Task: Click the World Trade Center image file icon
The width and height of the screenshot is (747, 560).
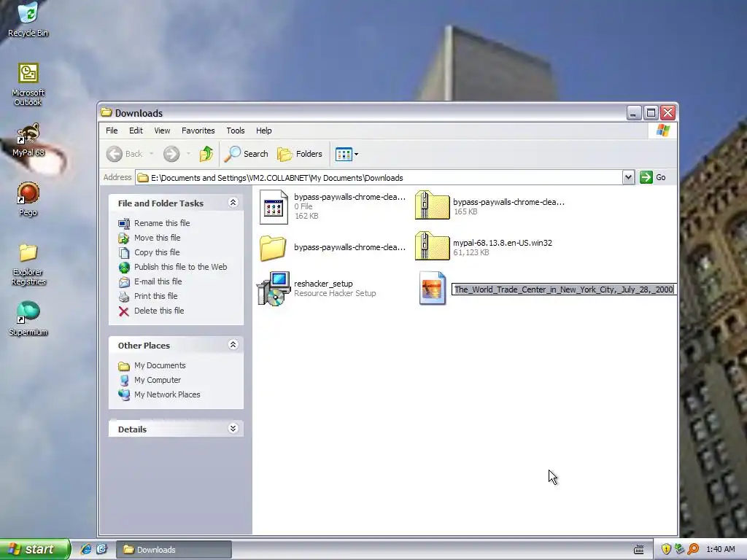Action: click(x=432, y=289)
